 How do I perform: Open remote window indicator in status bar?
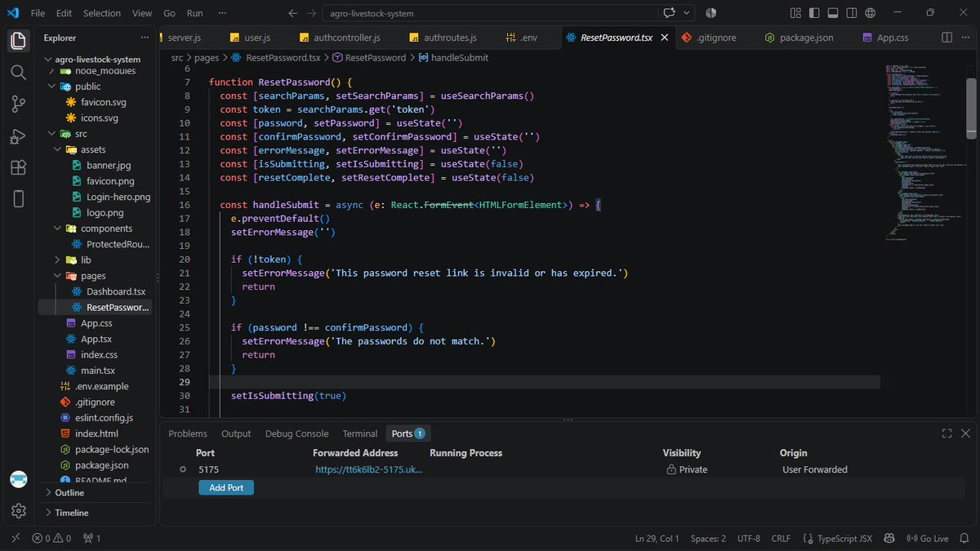pyautogui.click(x=15, y=539)
